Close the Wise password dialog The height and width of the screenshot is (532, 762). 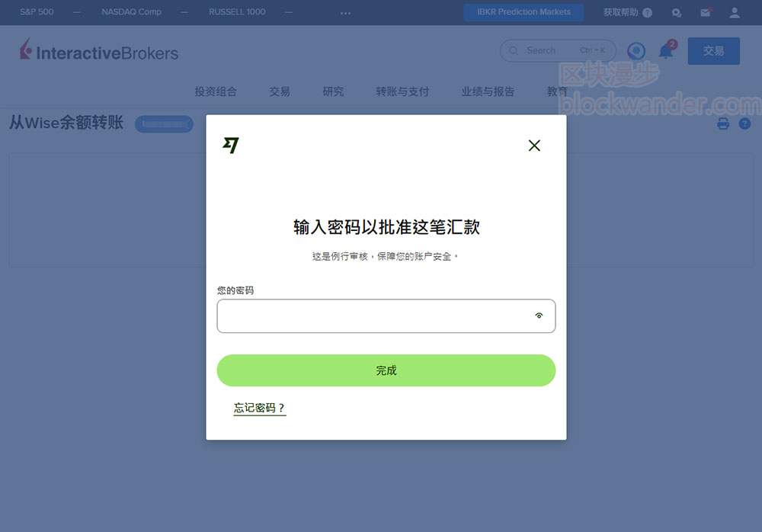tap(534, 146)
